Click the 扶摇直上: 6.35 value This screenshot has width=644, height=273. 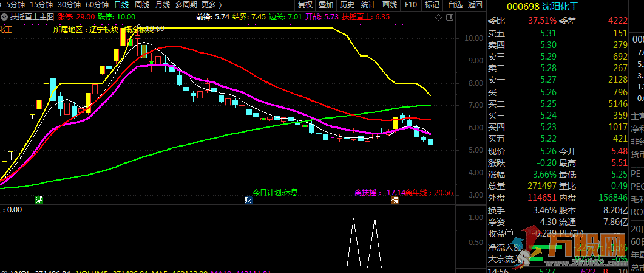[366, 17]
